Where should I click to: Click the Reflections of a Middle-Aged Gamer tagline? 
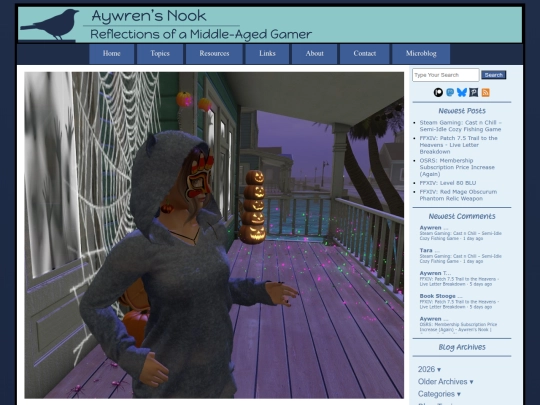click(x=201, y=34)
